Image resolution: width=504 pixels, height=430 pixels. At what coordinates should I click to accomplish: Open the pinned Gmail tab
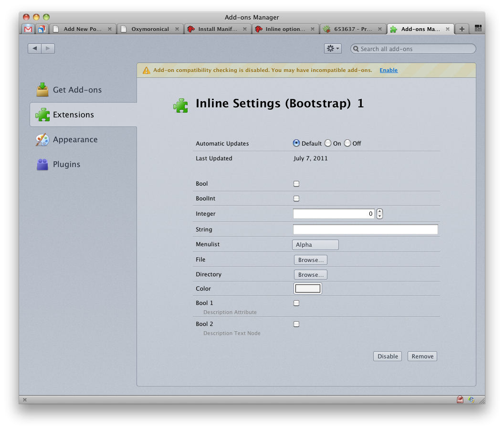point(28,29)
